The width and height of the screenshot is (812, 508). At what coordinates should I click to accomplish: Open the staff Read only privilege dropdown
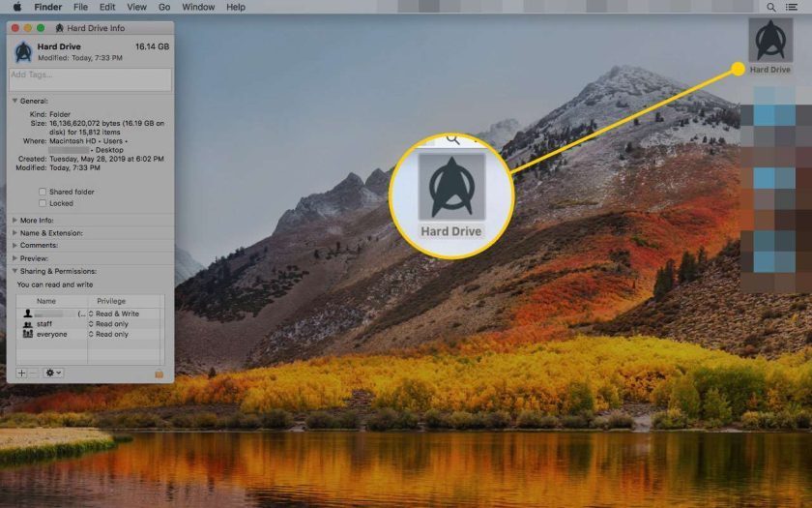108,324
